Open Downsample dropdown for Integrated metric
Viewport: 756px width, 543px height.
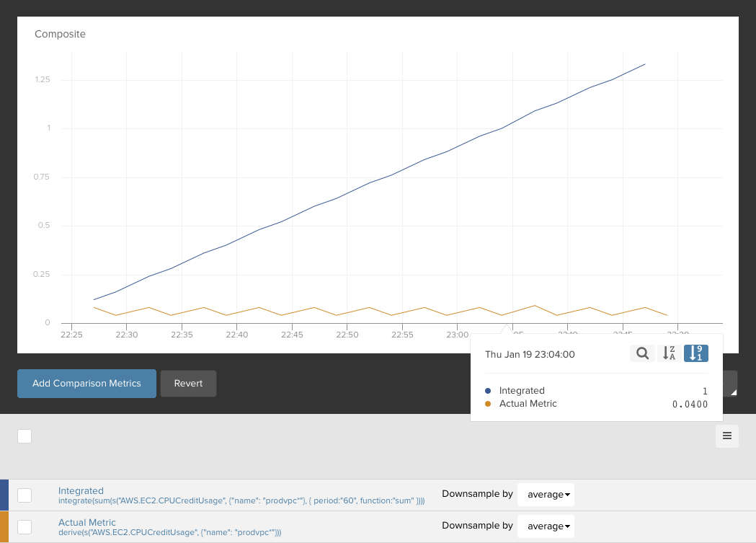(x=546, y=495)
